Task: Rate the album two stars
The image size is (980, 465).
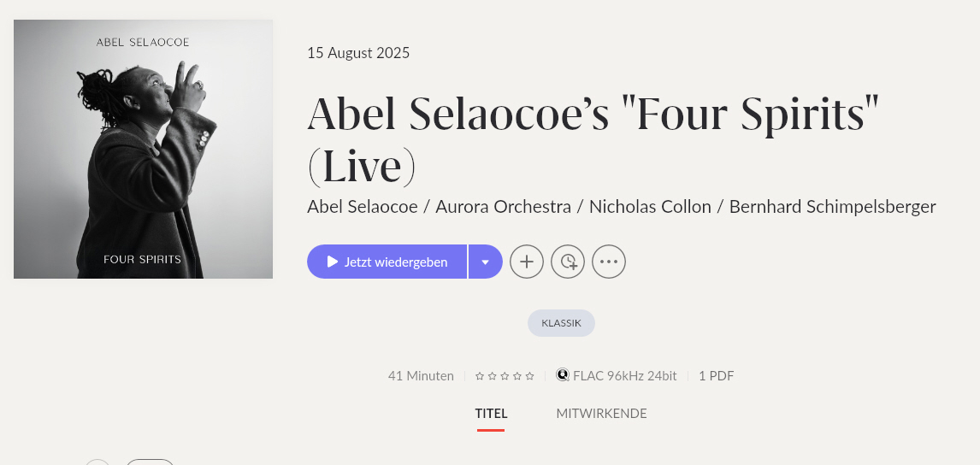Action: pos(492,376)
